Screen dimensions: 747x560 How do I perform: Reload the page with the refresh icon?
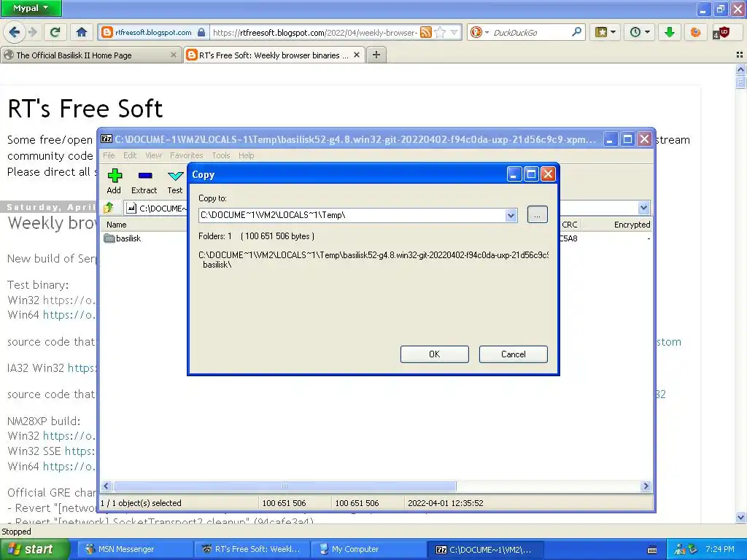[55, 32]
